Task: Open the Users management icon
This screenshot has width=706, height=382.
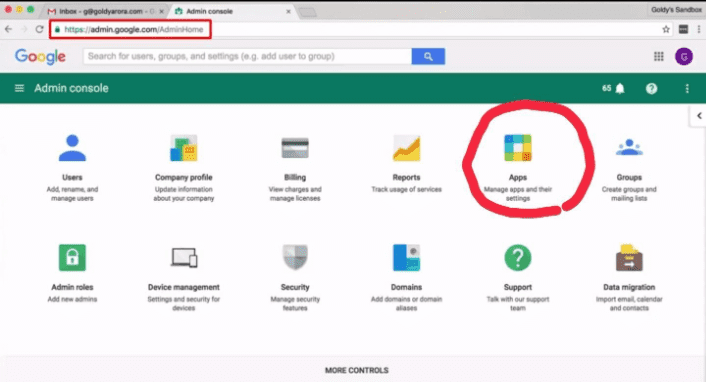Action: coord(72,148)
